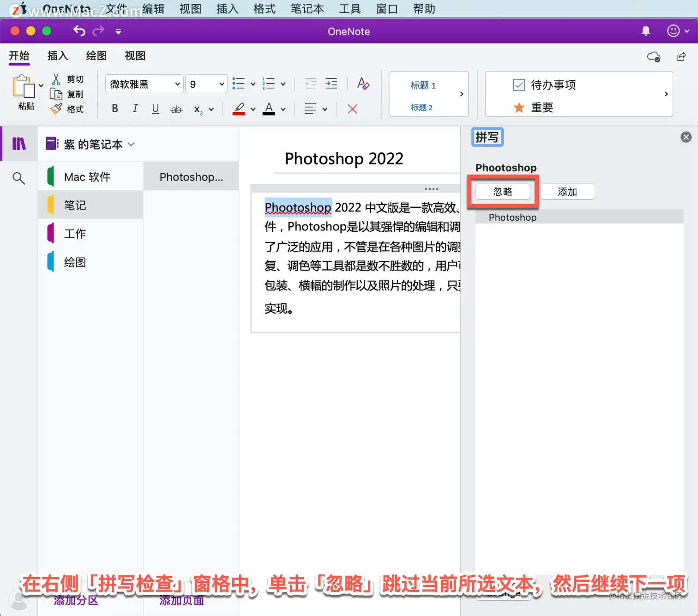Expand the subscript options arrow

coord(211,109)
